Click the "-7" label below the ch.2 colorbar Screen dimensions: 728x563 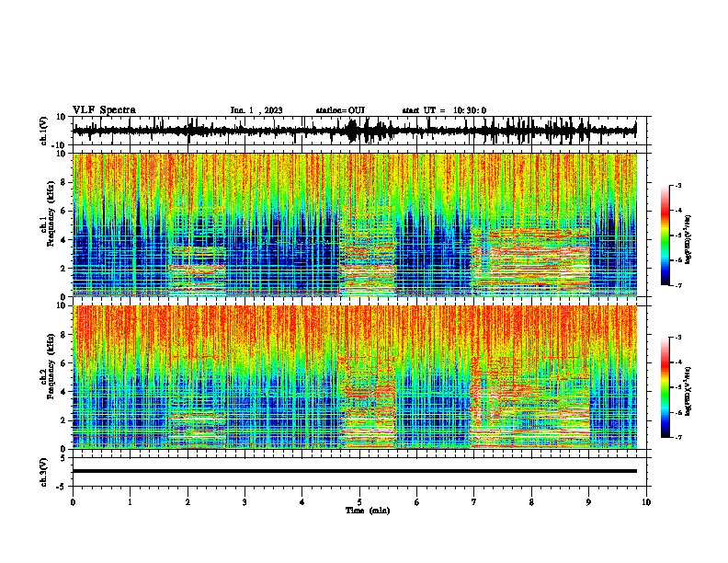click(x=677, y=437)
